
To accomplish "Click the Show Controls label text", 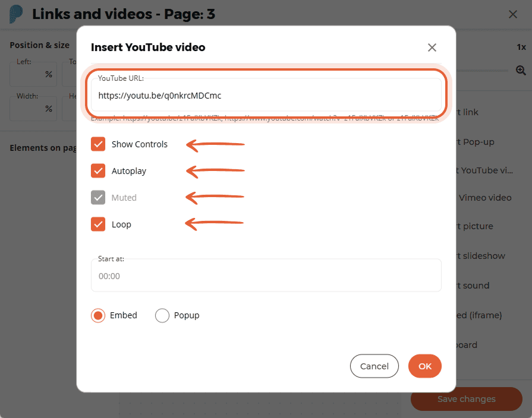I will (x=140, y=144).
